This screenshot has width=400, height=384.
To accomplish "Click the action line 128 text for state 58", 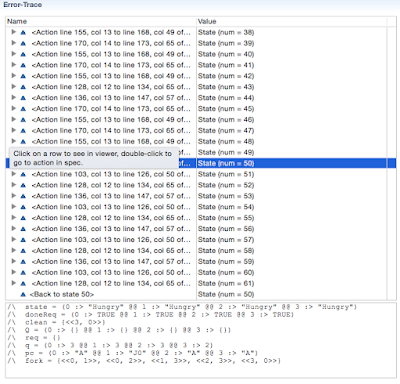I will (111, 251).
